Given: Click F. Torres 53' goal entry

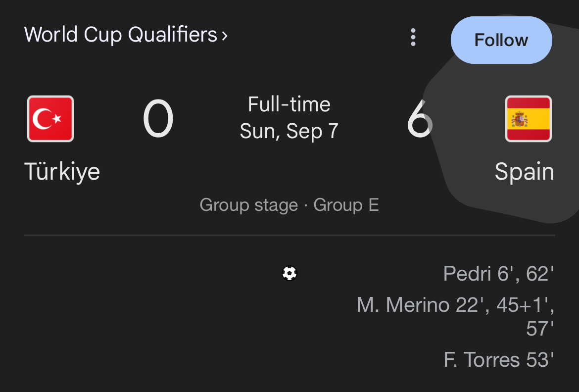Looking at the screenshot, I should tap(499, 359).
